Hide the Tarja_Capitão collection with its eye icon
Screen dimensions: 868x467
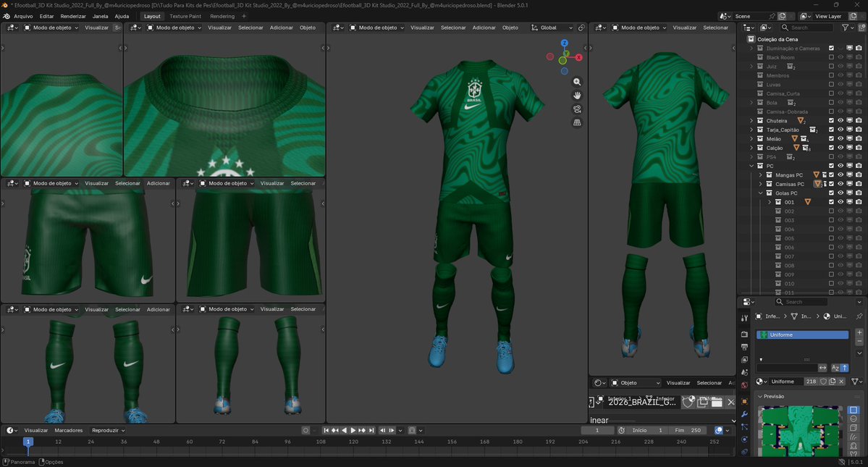(840, 130)
